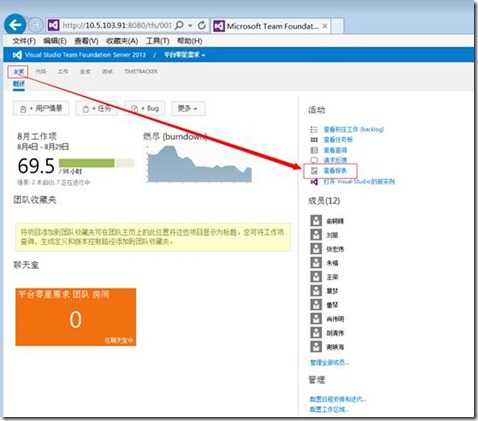Click the 8月工作项 sprint title
Viewport: 478px width, 421px height.
click(37, 136)
